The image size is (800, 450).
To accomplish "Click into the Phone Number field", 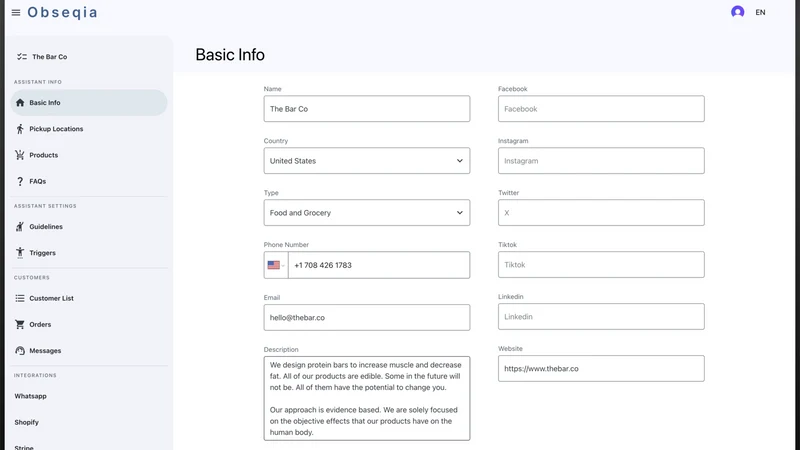I will [x=379, y=265].
